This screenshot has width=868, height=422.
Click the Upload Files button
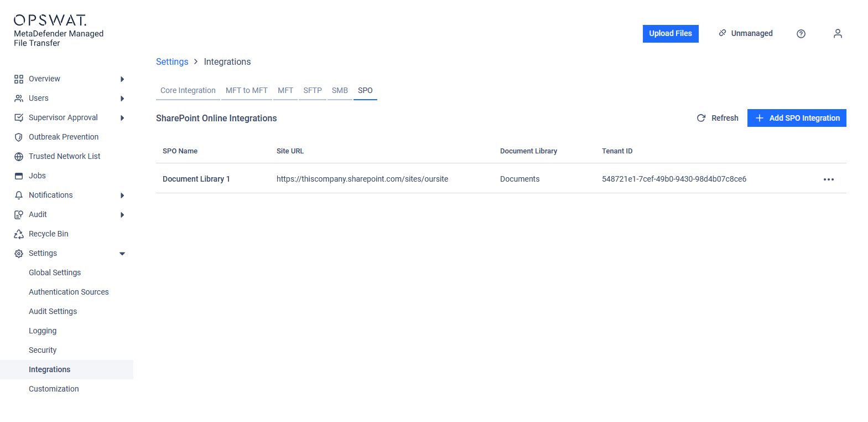pyautogui.click(x=671, y=34)
